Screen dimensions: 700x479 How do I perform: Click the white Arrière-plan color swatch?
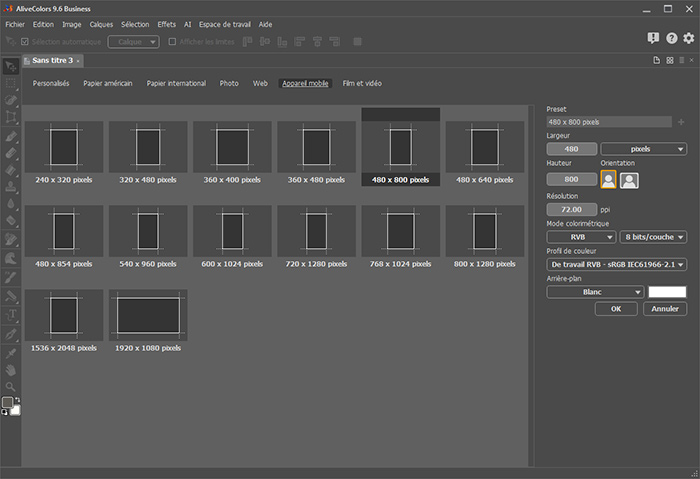click(x=667, y=292)
